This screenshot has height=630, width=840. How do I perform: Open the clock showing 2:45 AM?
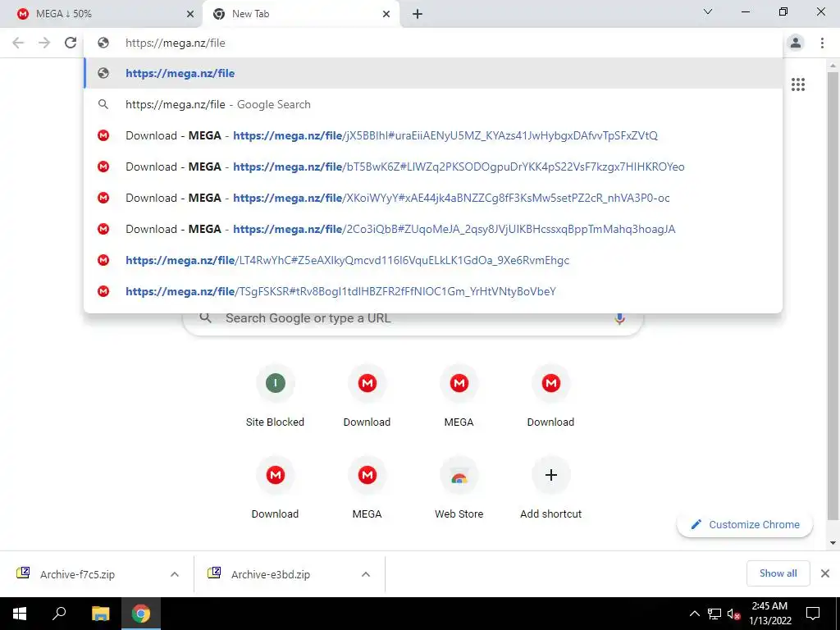(x=769, y=614)
